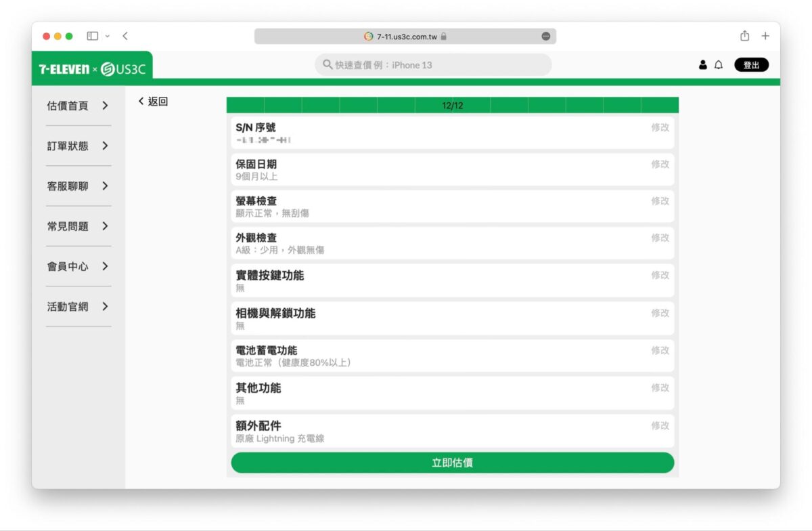
Task: Select the 實體按鍵功能 row title
Action: point(269,275)
